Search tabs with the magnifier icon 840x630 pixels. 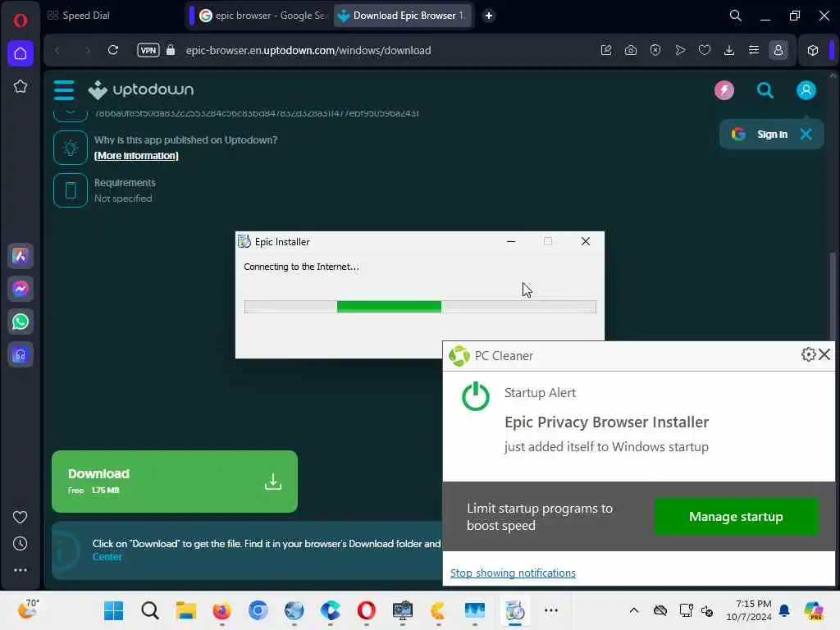pos(736,16)
